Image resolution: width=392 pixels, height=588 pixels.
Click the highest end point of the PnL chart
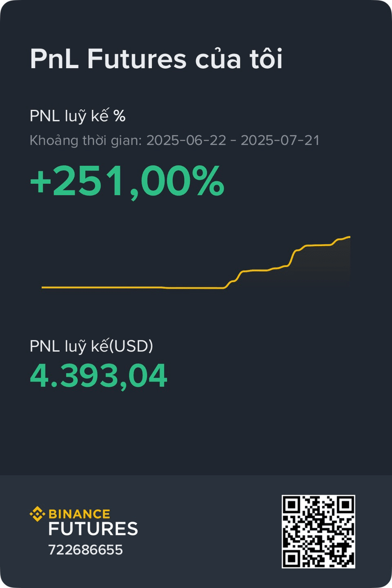(x=349, y=236)
